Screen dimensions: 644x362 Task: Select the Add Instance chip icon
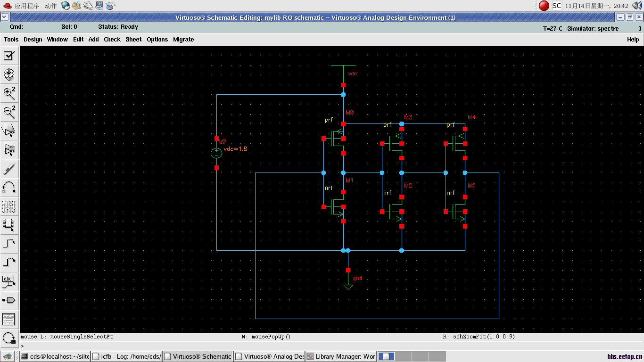[x=9, y=225]
